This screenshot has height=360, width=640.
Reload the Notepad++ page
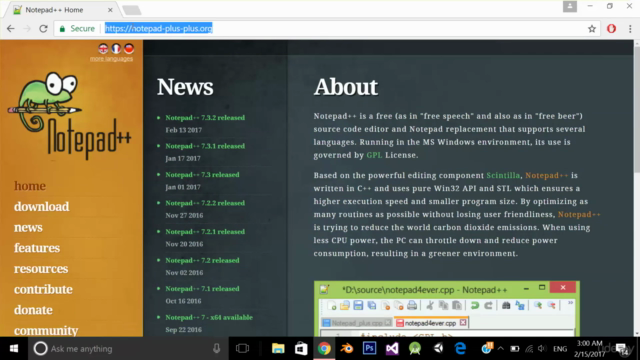[x=43, y=29]
